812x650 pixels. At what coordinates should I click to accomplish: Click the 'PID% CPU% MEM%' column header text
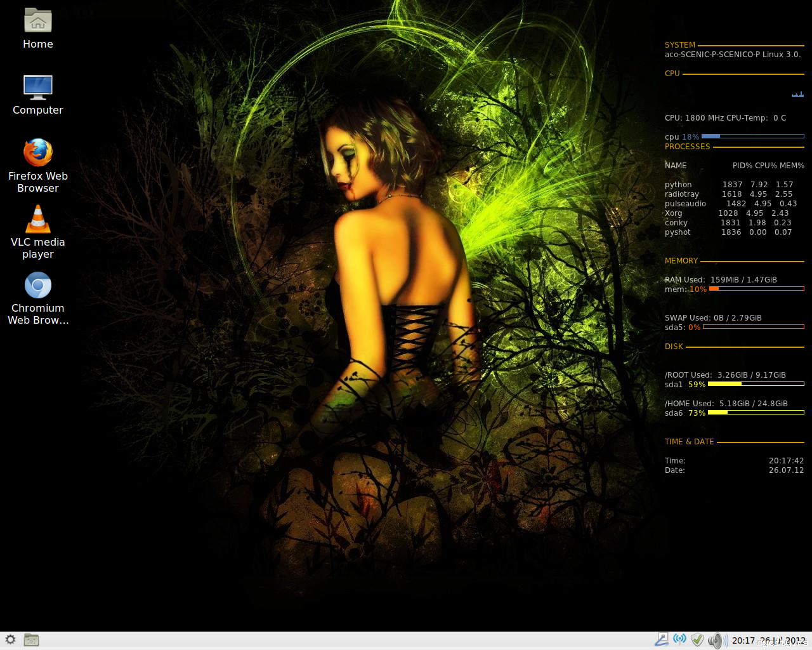coord(768,166)
